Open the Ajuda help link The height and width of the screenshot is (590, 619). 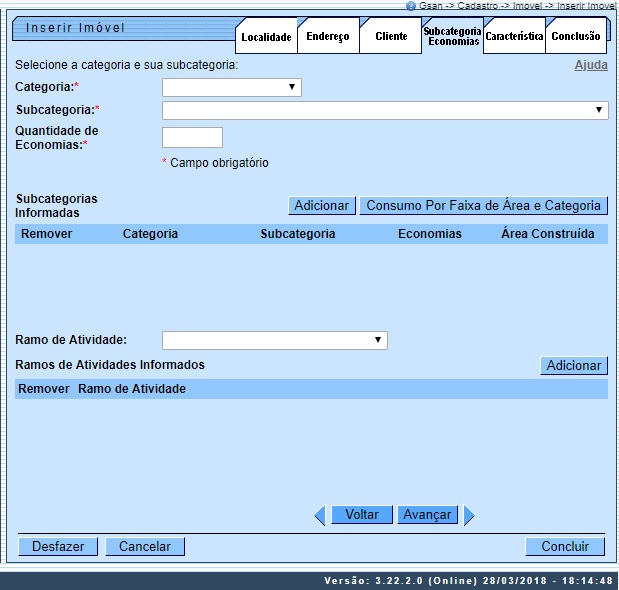tap(590, 65)
